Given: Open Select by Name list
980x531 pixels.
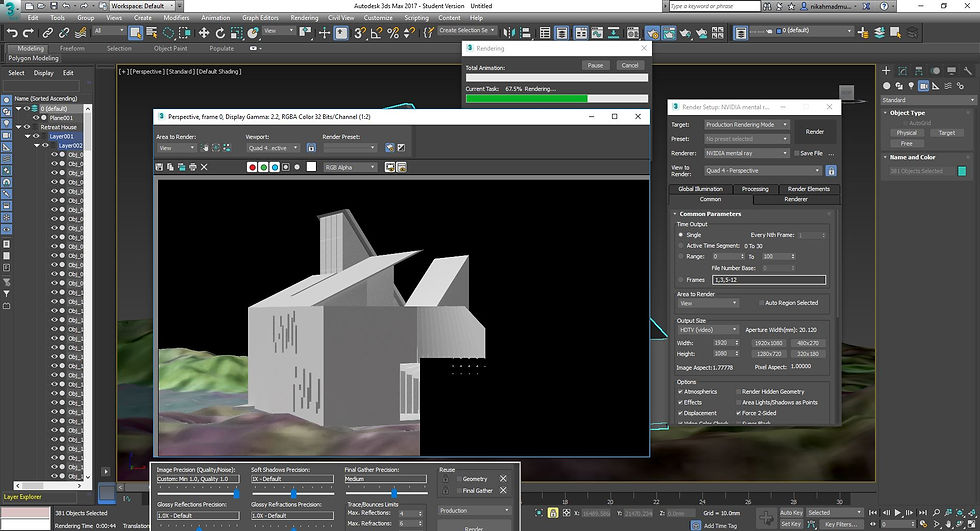Looking at the screenshot, I should tap(151, 32).
